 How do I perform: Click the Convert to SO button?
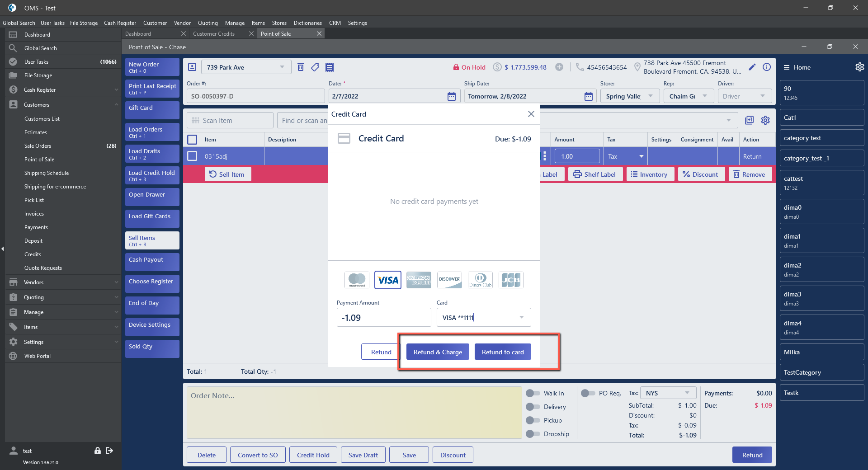(x=258, y=455)
